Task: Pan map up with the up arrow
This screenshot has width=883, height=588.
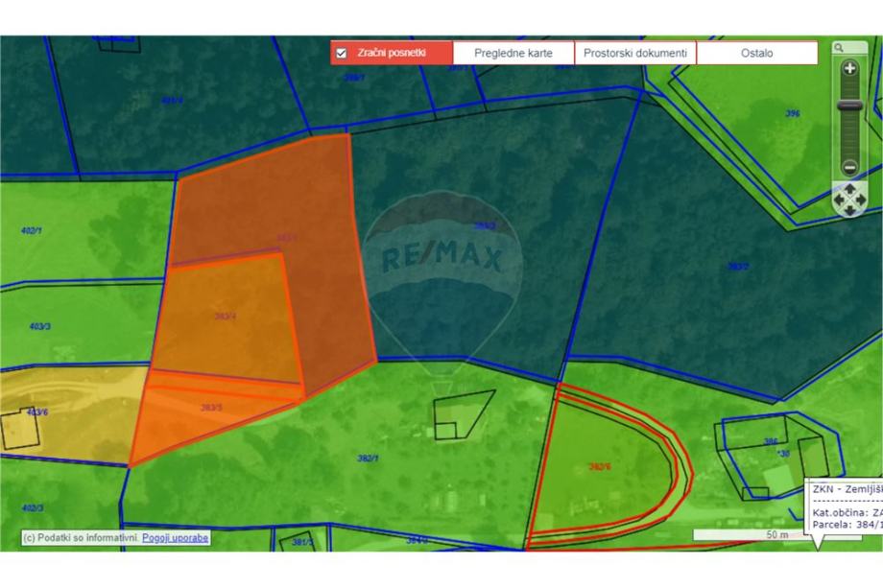Action: click(x=849, y=189)
